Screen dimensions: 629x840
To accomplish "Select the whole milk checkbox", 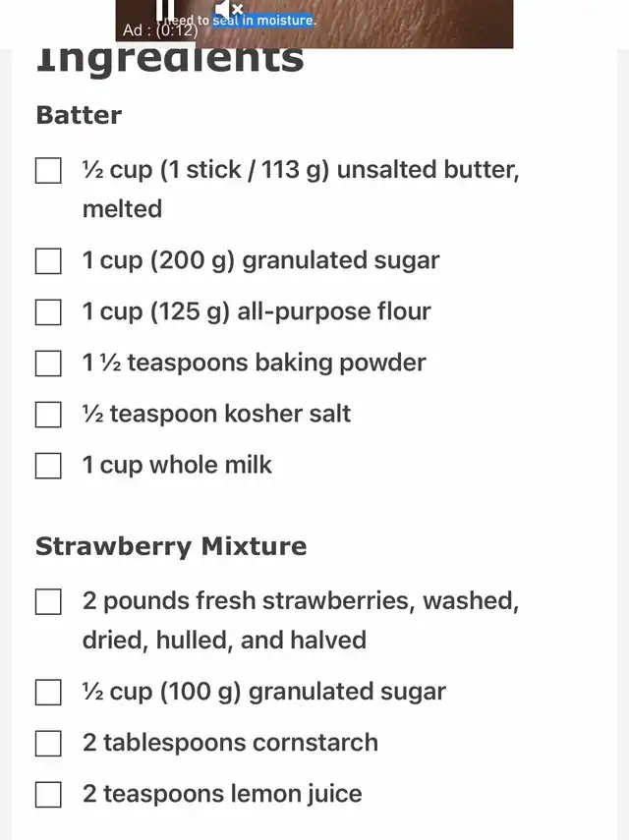I will (48, 466).
